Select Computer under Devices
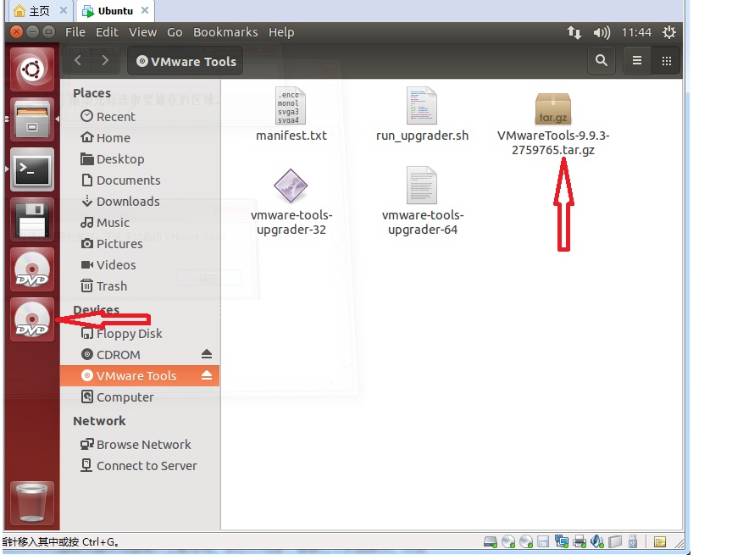 click(x=140, y=396)
